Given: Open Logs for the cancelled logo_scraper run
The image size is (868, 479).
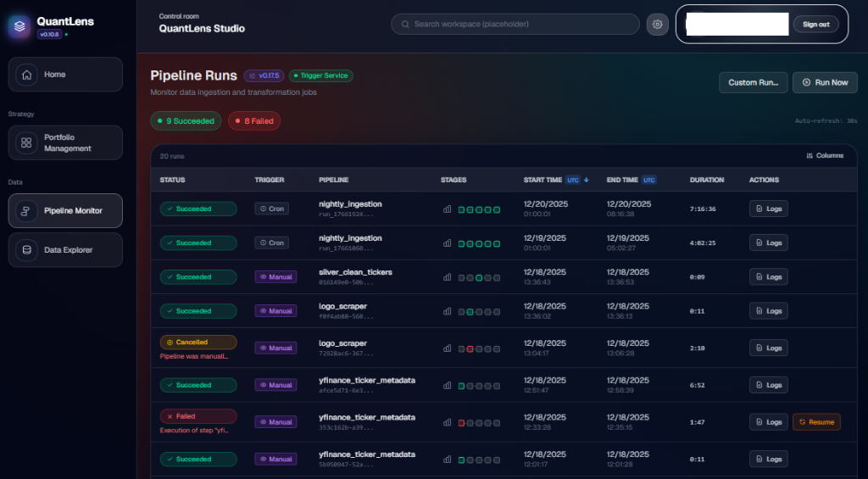Looking at the screenshot, I should [768, 348].
